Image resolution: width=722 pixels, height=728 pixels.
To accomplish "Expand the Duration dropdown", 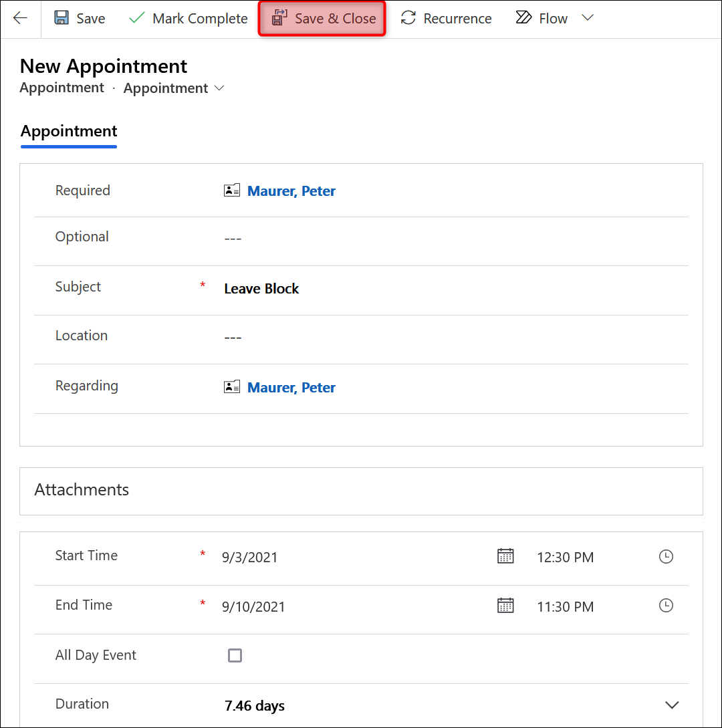I will 672,705.
